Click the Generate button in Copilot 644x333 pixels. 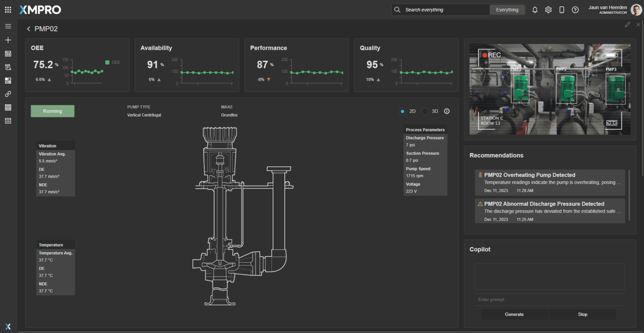click(514, 314)
